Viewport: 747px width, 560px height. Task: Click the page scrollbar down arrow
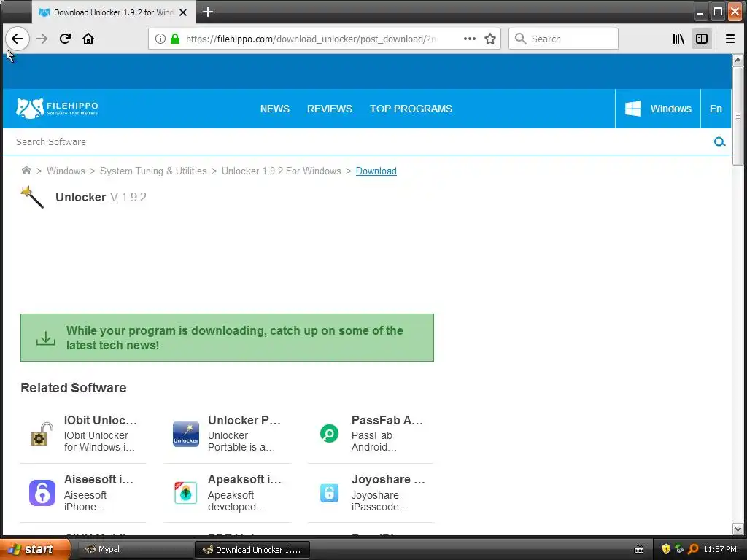[738, 529]
